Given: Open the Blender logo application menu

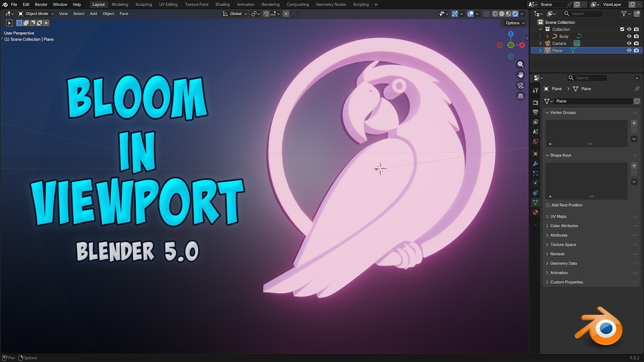Looking at the screenshot, I should coord(5,5).
